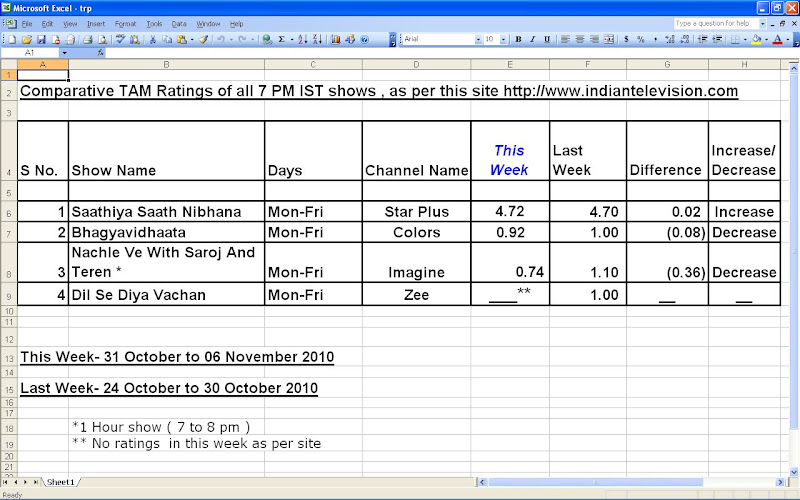This screenshot has width=800, height=500.
Task: Click the AutoSum sigma icon
Action: click(x=281, y=39)
